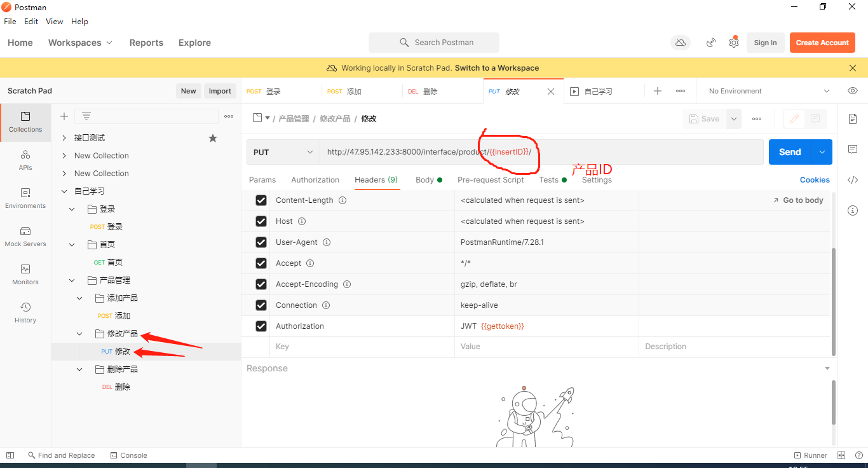The image size is (868, 468).
Task: Open the sidebar three-dots options menu
Action: tap(229, 116)
